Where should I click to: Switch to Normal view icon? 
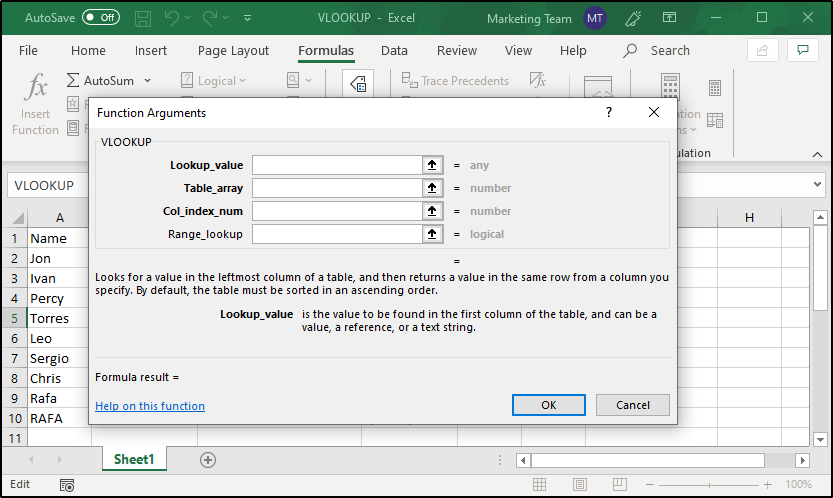click(x=539, y=485)
